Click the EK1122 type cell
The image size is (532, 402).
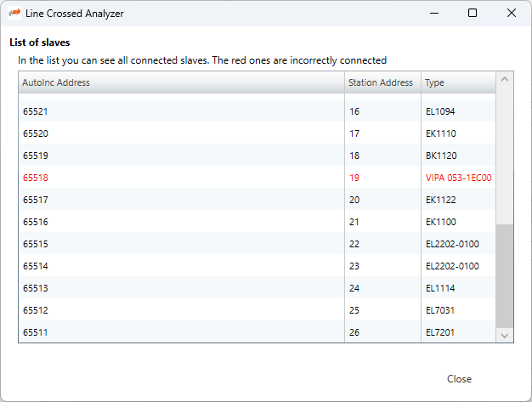point(441,201)
